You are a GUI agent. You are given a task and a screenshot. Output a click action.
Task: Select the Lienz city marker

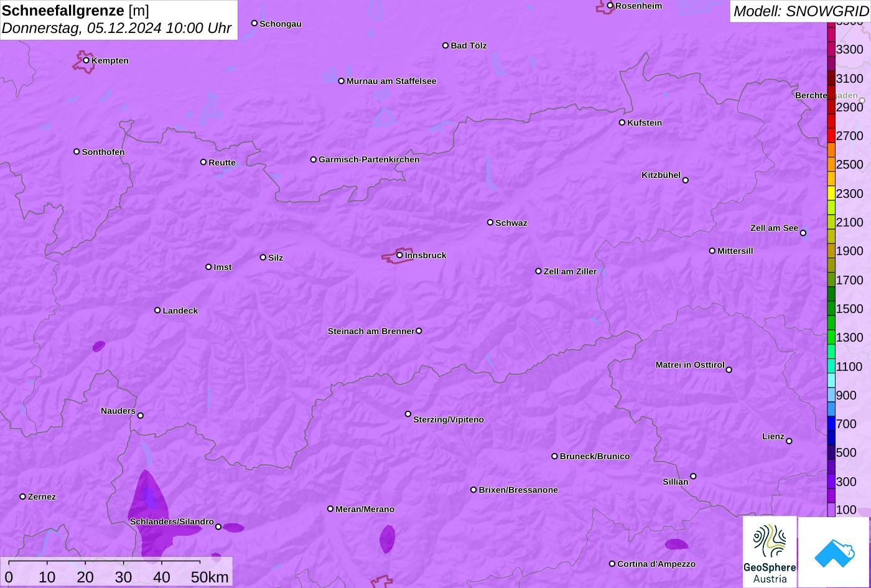point(789,441)
